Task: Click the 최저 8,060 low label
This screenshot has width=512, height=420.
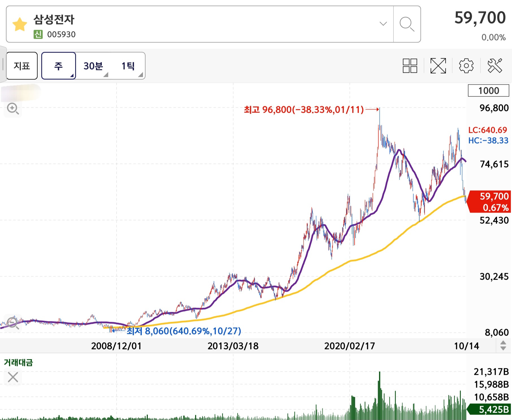Action: point(184,331)
